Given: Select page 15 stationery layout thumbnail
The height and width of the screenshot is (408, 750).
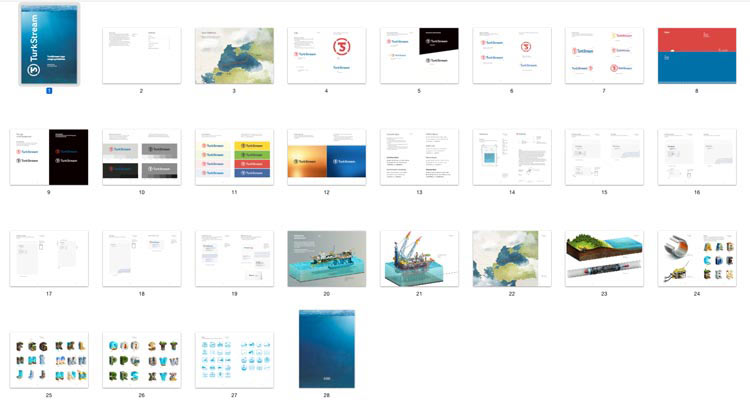Looking at the screenshot, I should (604, 157).
